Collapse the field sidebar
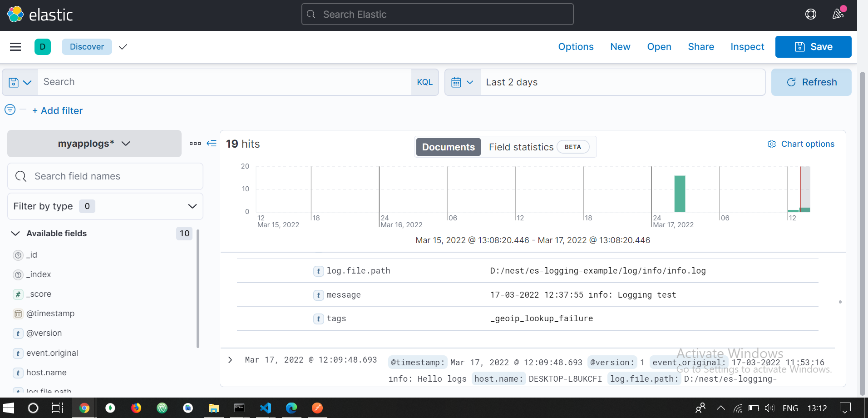Viewport: 868px width, 418px height. coord(212,144)
